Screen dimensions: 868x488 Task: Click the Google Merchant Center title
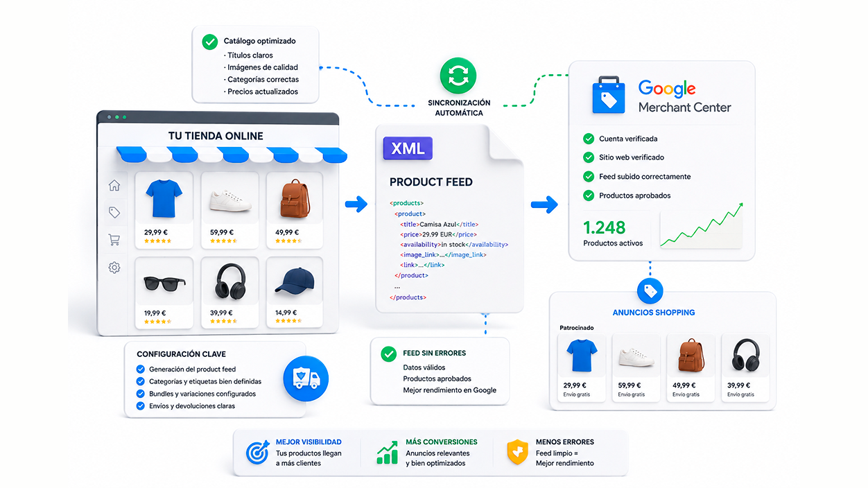click(685, 98)
